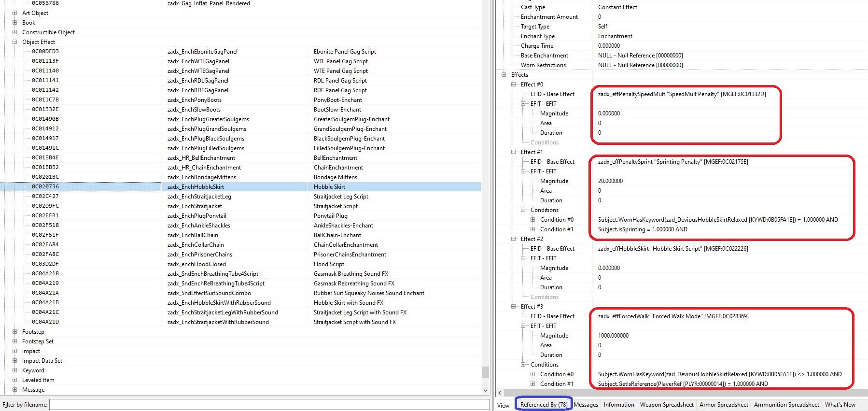Click the Subject.GetIsReference(PlayerRef) condition value

tap(683, 384)
